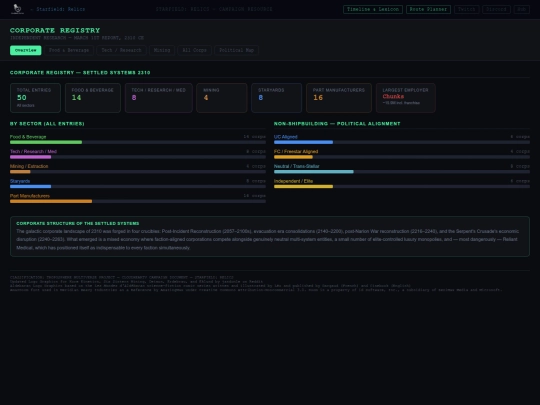Click the site logo icon in header
540x405 pixels.
(x=17, y=9)
